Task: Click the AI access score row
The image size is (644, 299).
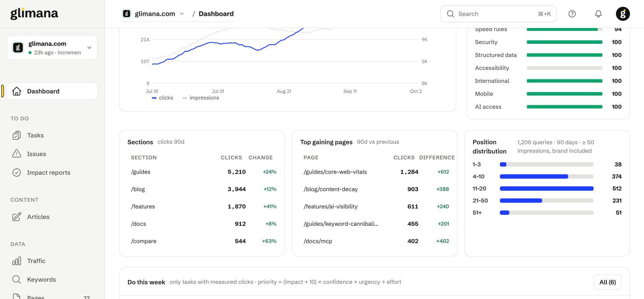Action: tap(548, 107)
